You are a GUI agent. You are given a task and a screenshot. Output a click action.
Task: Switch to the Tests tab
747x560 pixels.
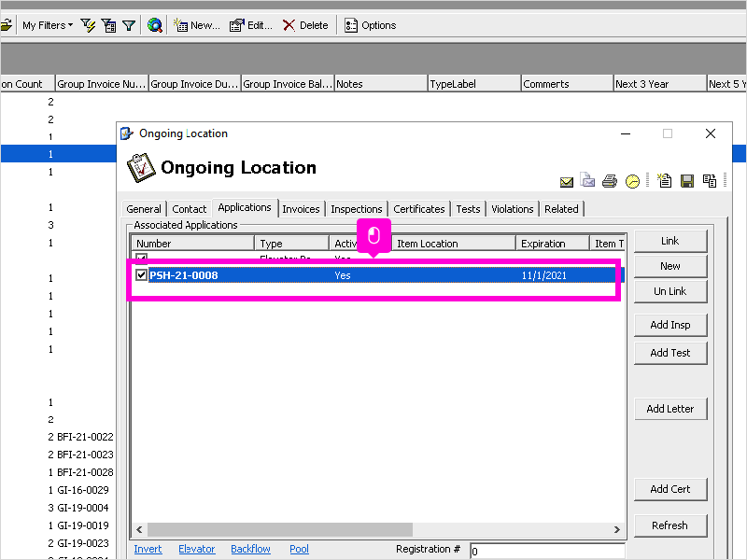469,209
